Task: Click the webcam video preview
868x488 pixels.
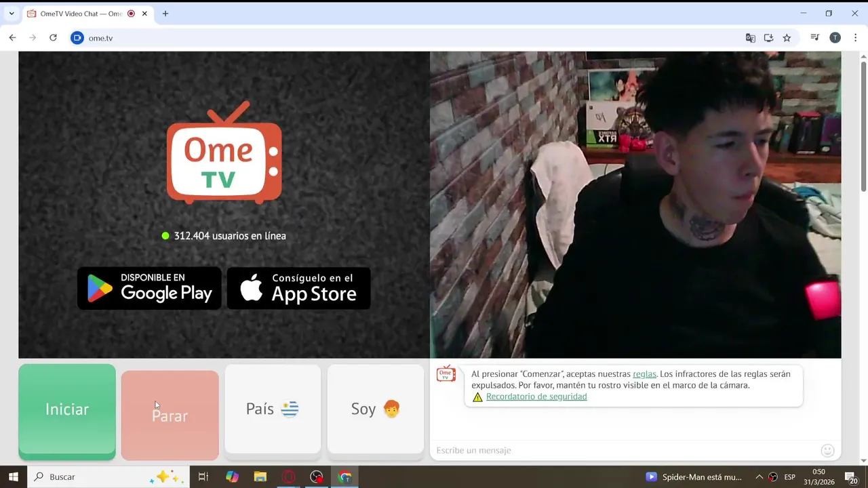Action: point(635,205)
